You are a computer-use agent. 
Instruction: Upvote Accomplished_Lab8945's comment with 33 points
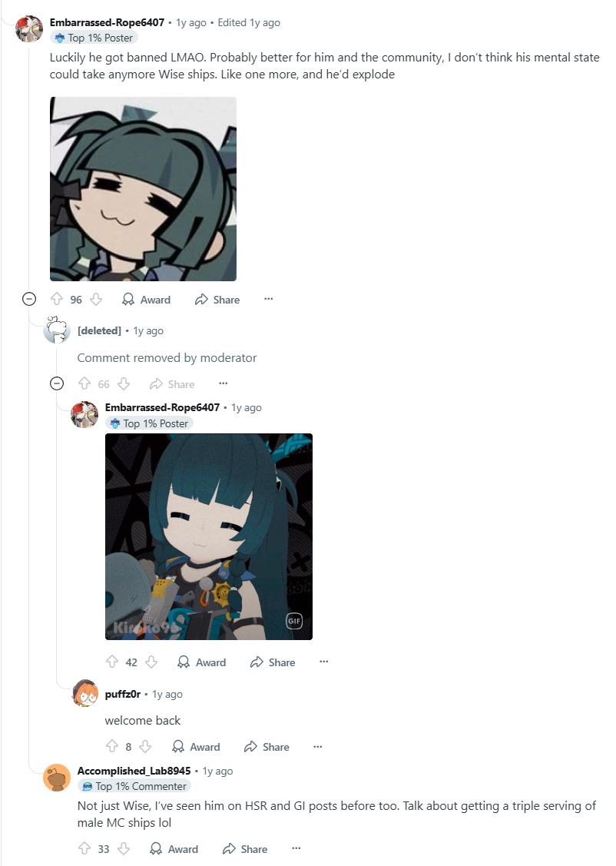[84, 848]
